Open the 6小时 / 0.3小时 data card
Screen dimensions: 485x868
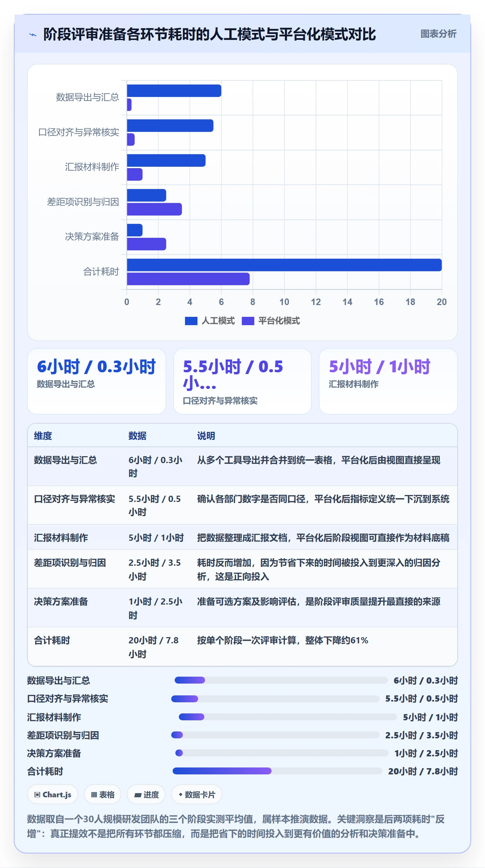(x=97, y=381)
